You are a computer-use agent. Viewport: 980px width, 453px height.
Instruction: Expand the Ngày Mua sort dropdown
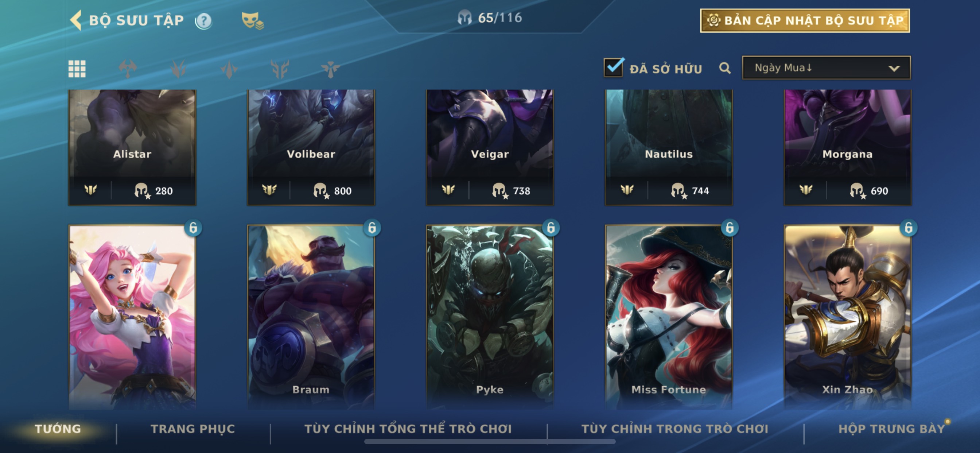click(x=826, y=68)
